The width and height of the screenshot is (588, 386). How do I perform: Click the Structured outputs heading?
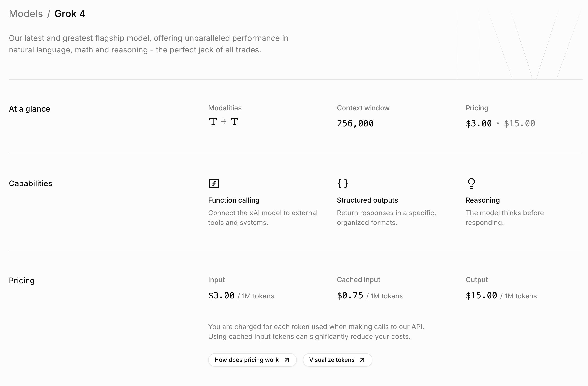[x=367, y=200]
